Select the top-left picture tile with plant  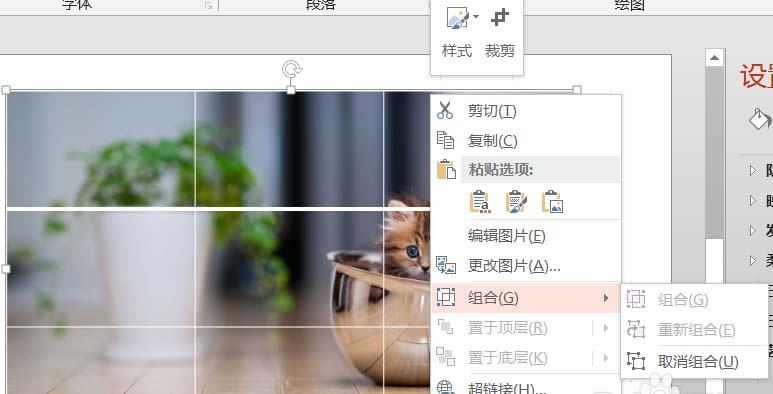pos(101,149)
